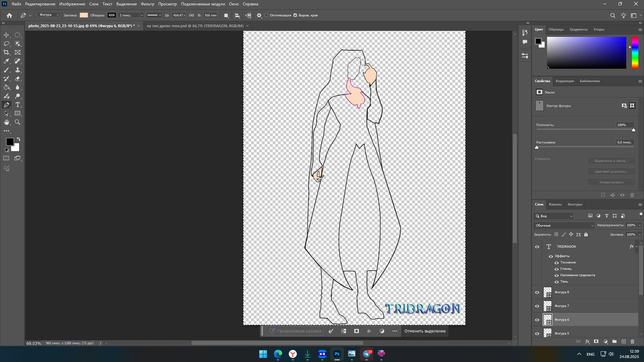The width and height of the screenshot is (644, 362).
Task: Select the Clone Stamp tool
Action: (18, 70)
